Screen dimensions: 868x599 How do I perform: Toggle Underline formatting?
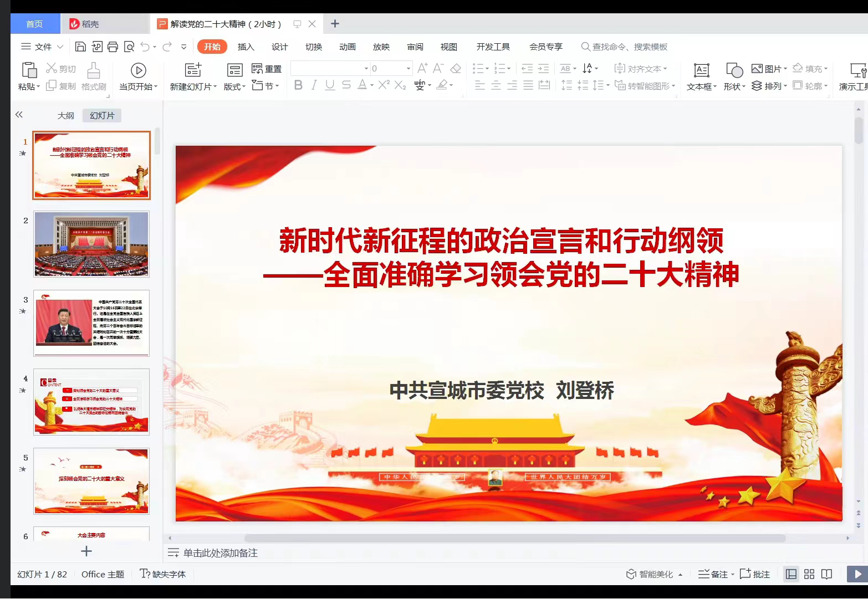(x=330, y=85)
